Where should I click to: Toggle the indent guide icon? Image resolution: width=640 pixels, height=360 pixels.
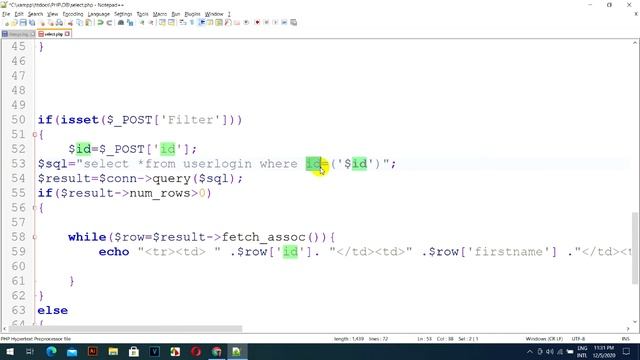click(x=202, y=22)
